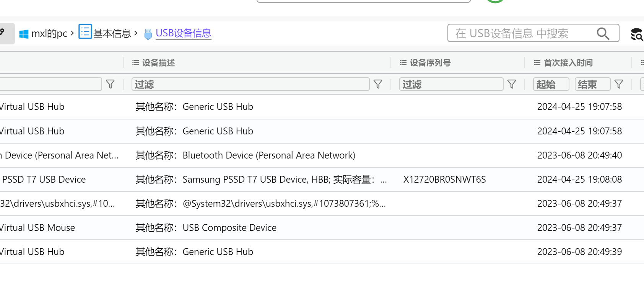Select the usbxhci.sys description cell
Image resolution: width=644 pixels, height=296 pixels.
[261, 203]
